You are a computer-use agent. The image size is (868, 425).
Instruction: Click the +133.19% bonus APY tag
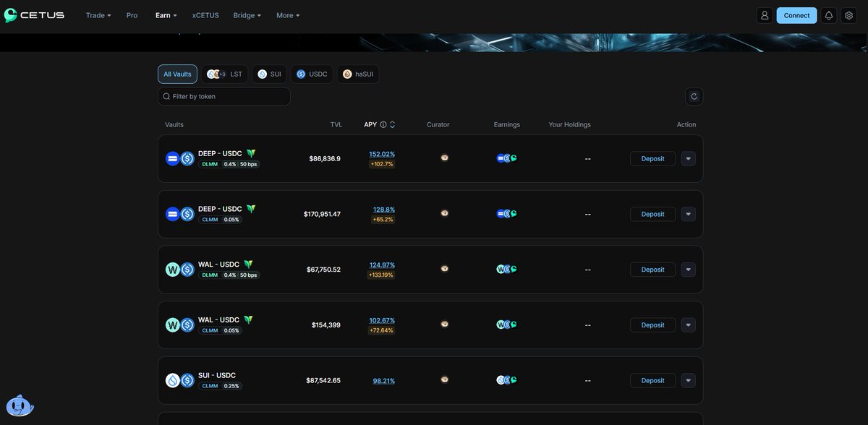click(x=381, y=275)
